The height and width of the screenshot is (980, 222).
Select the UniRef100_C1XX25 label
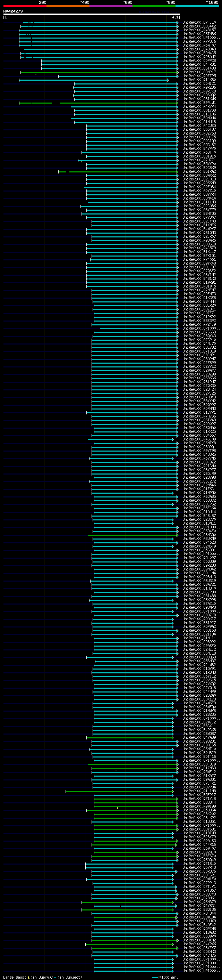[199, 431]
